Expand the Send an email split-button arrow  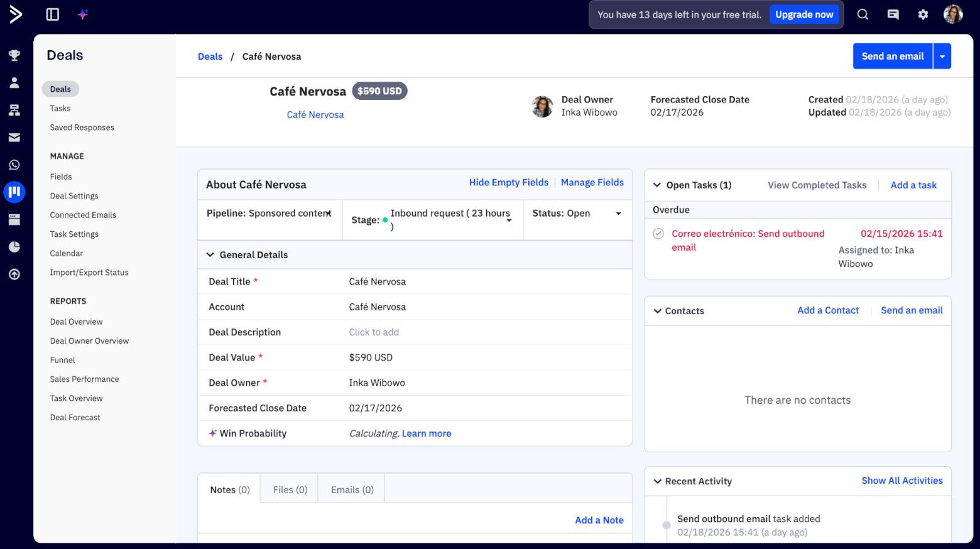(942, 56)
